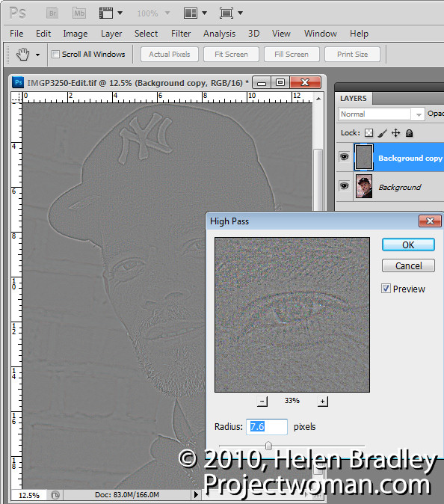Click the Photoshop Ps logo in the app bar
Viewport: 444px width, 504px height.
click(17, 13)
